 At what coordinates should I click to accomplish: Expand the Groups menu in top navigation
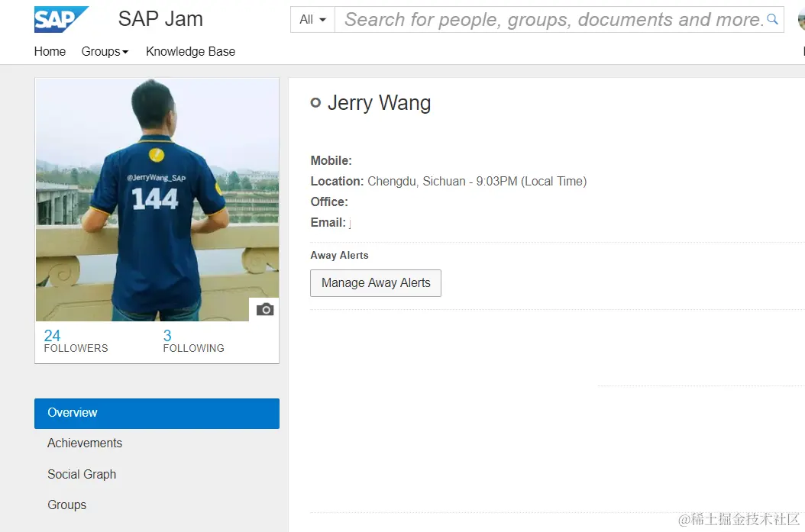pyautogui.click(x=105, y=51)
